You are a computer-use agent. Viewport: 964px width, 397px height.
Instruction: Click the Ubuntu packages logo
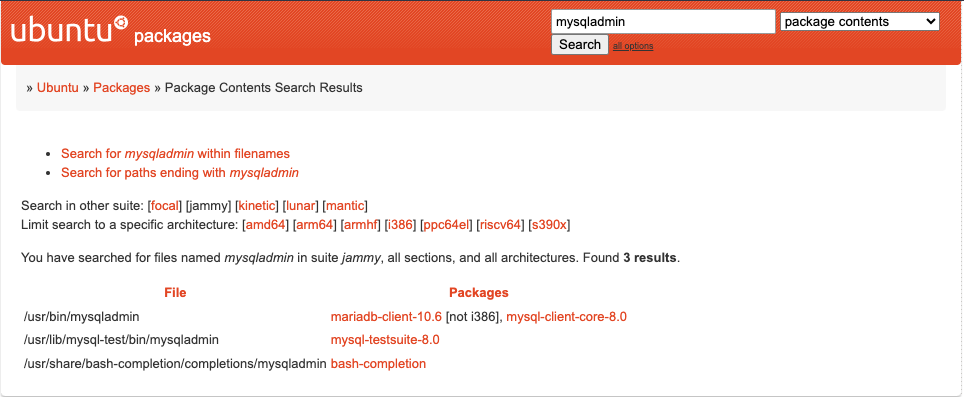pos(111,31)
